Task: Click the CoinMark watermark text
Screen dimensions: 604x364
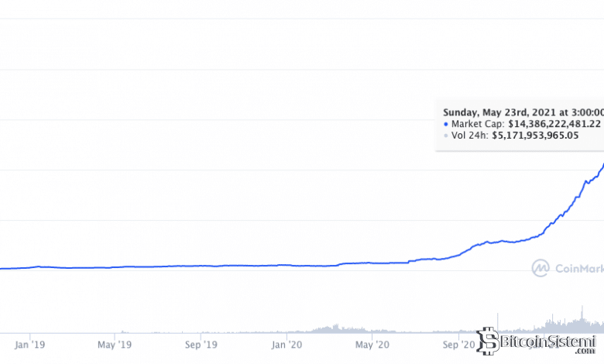Action: (579, 269)
